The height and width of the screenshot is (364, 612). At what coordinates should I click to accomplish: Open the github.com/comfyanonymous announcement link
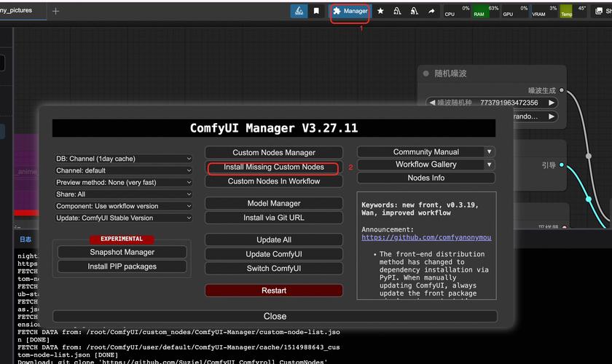[426, 237]
